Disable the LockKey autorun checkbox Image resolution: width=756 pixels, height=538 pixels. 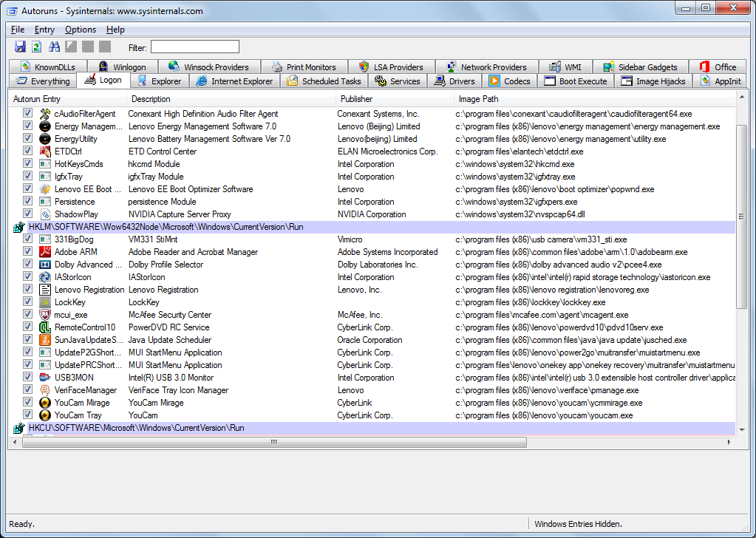pos(27,302)
